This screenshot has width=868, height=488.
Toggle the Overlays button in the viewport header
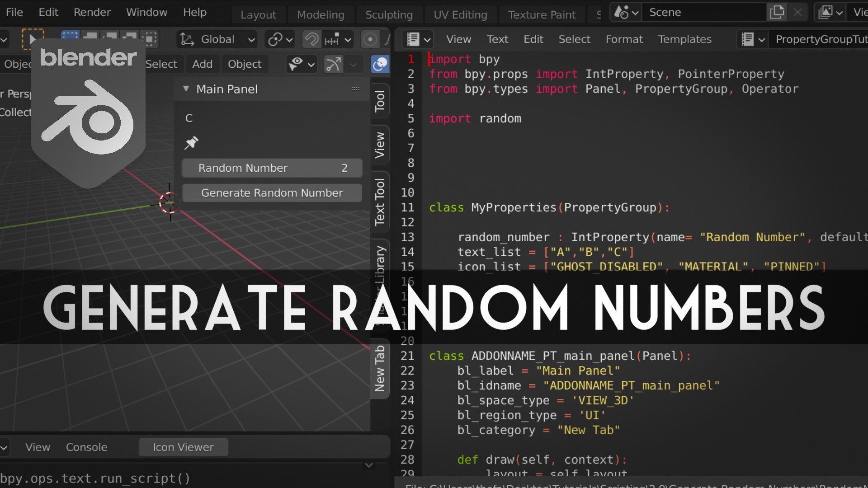[x=380, y=64]
